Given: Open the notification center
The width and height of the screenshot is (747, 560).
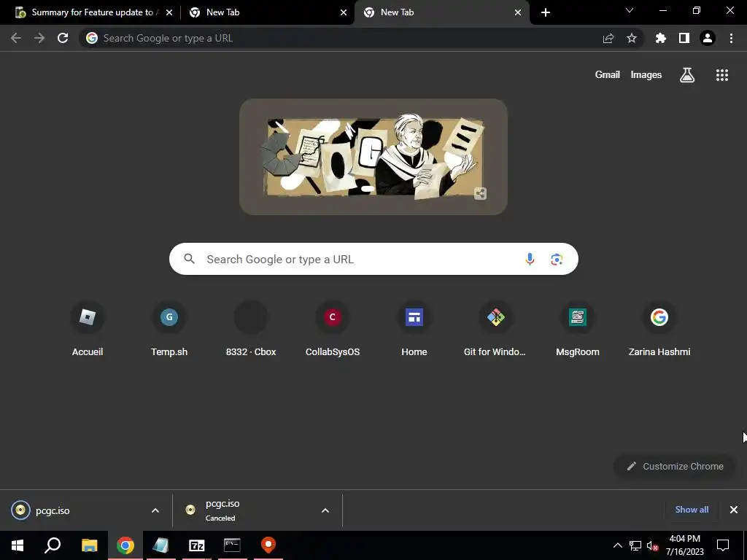Looking at the screenshot, I should point(723,545).
